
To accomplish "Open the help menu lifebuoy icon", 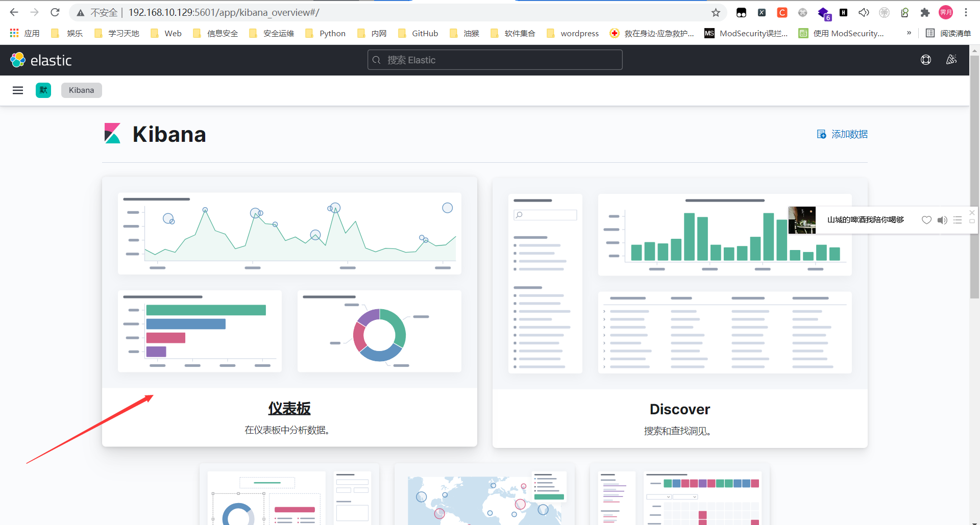I will click(925, 60).
